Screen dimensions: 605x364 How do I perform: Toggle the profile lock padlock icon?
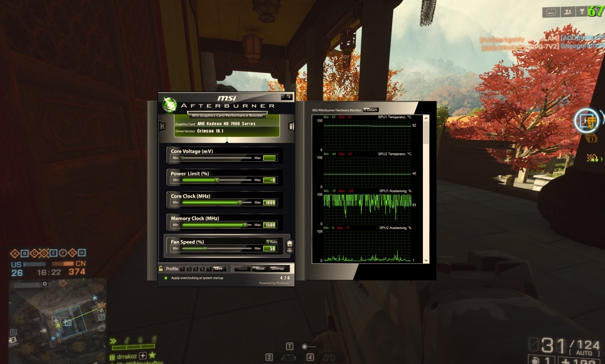point(161,269)
